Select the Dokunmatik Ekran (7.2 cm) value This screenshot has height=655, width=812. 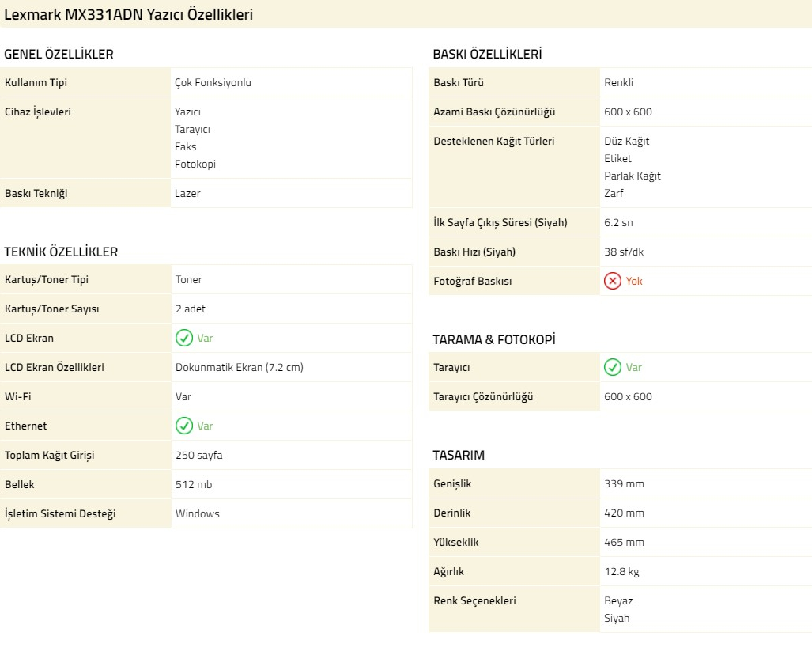(x=239, y=368)
